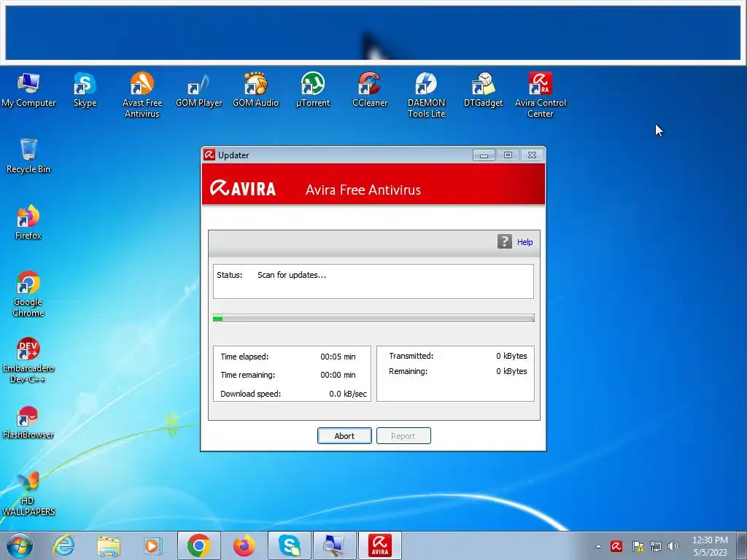Launch DAEMON Tools Lite shortcut
This screenshot has height=560, width=747.
[426, 95]
